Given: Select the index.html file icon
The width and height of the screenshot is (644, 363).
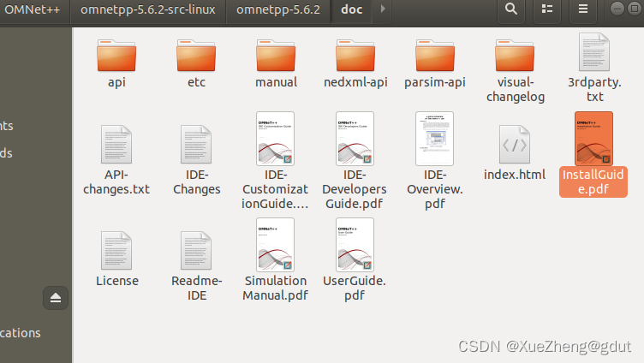Looking at the screenshot, I should click(x=515, y=145).
